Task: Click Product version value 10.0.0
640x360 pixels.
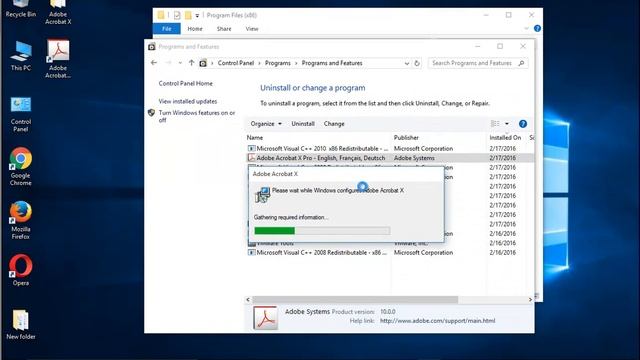Action: pyautogui.click(x=388, y=312)
